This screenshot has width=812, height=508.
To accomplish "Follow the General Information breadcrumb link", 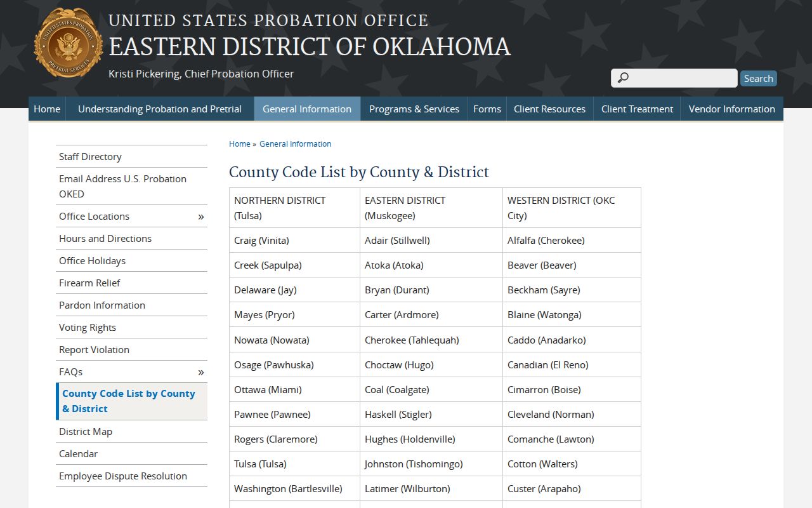I will (296, 144).
